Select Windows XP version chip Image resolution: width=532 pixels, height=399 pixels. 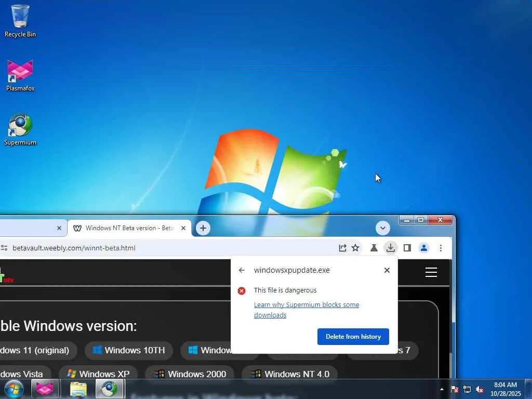98,374
